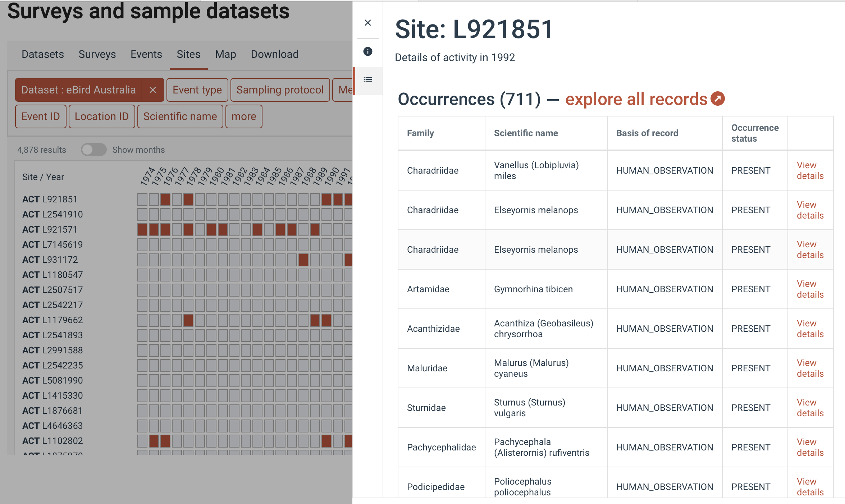
Task: Select the list view sidebar icon
Action: pyautogui.click(x=367, y=79)
